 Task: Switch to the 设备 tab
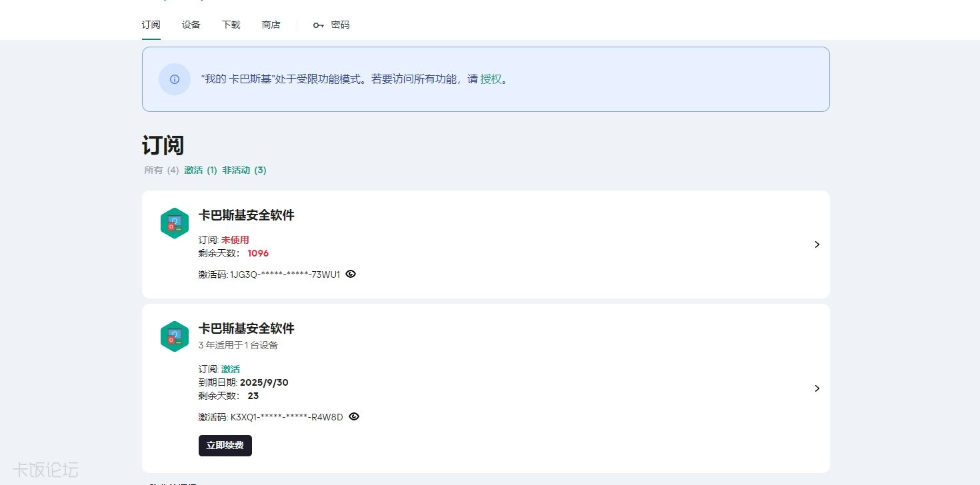click(191, 25)
